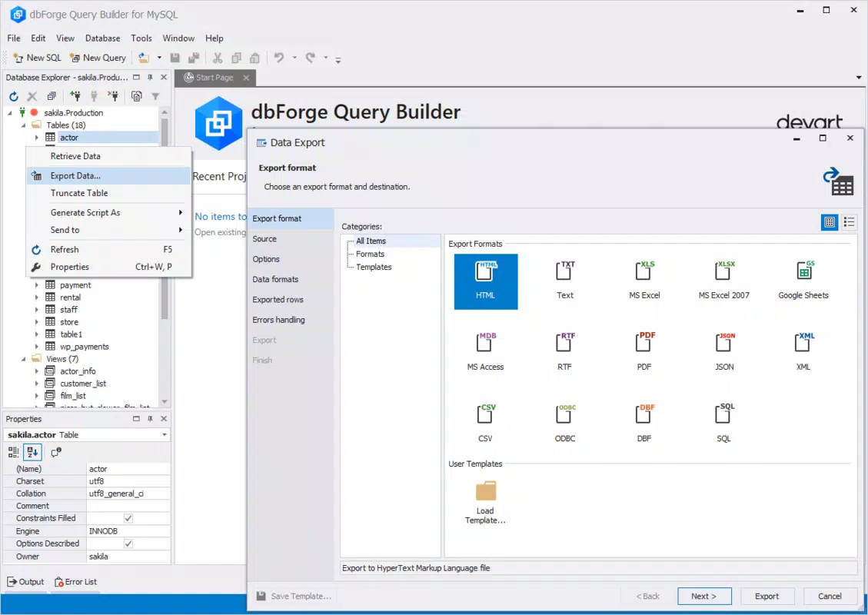Choose the Text export format
The width and height of the screenshot is (868, 615).
[x=564, y=281]
